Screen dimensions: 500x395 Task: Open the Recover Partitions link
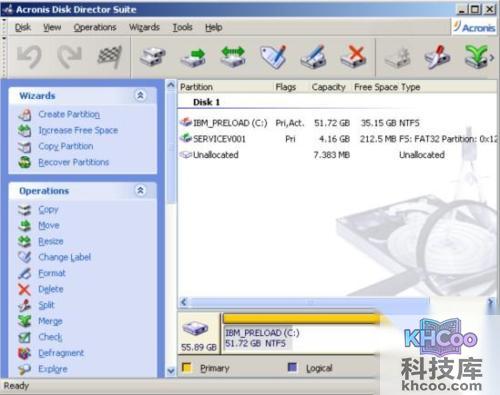[74, 163]
